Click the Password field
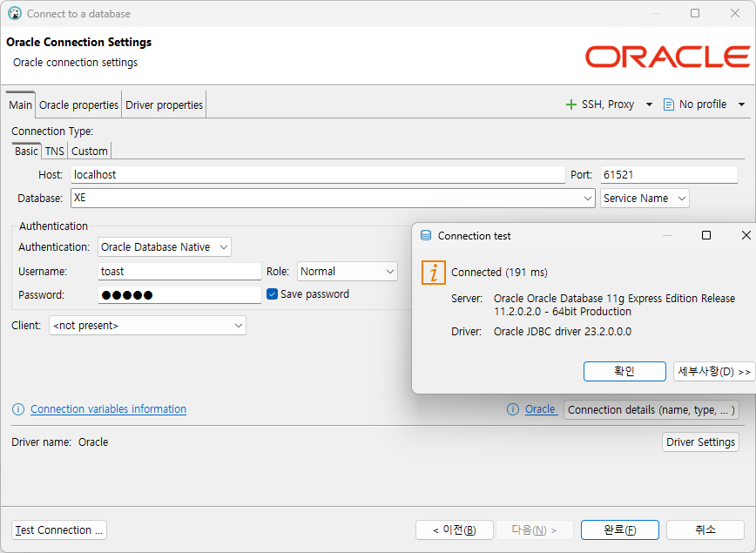The image size is (756, 553). tap(179, 295)
